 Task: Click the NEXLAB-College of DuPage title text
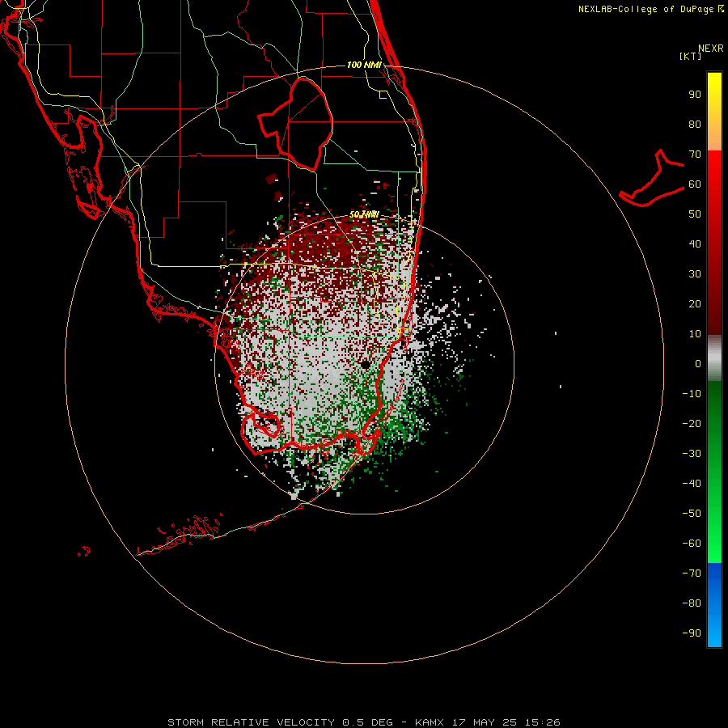click(650, 9)
